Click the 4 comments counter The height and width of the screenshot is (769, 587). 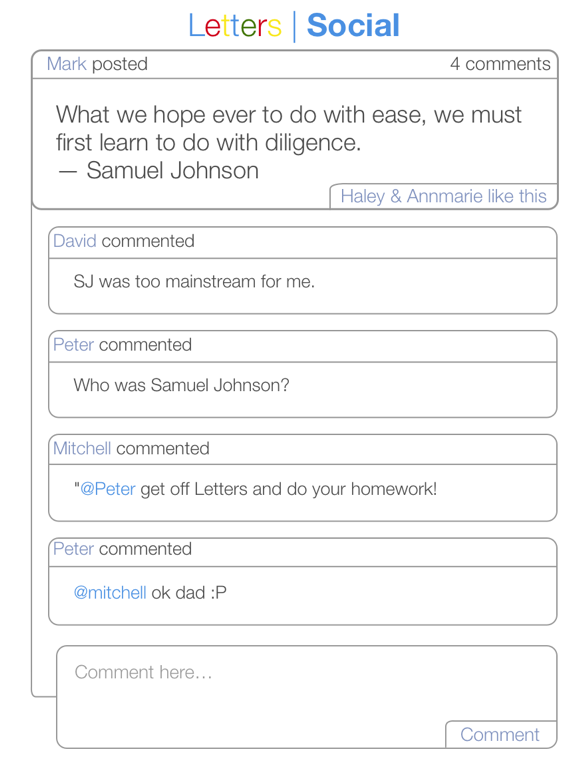500,64
